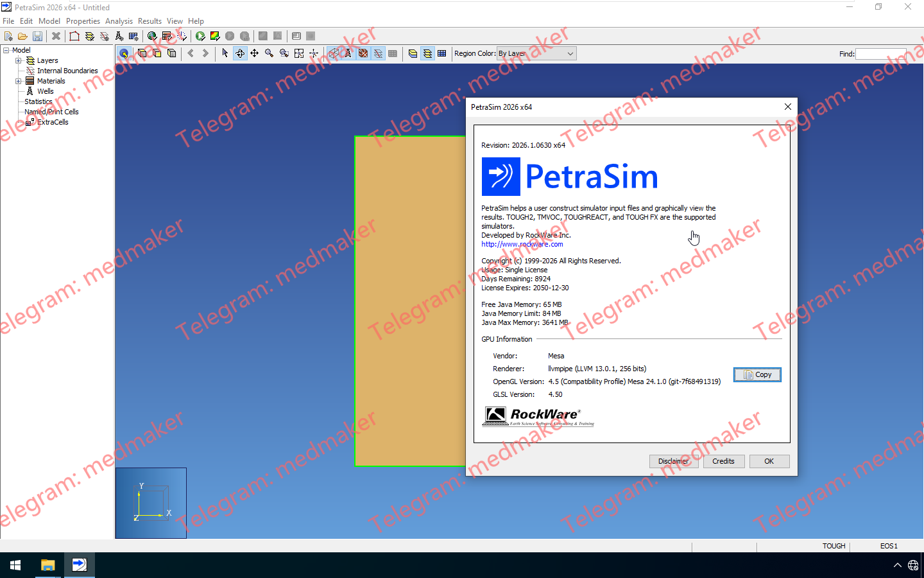Activate the Zoom magnifier tool
This screenshot has height=578, width=924.
coord(269,53)
